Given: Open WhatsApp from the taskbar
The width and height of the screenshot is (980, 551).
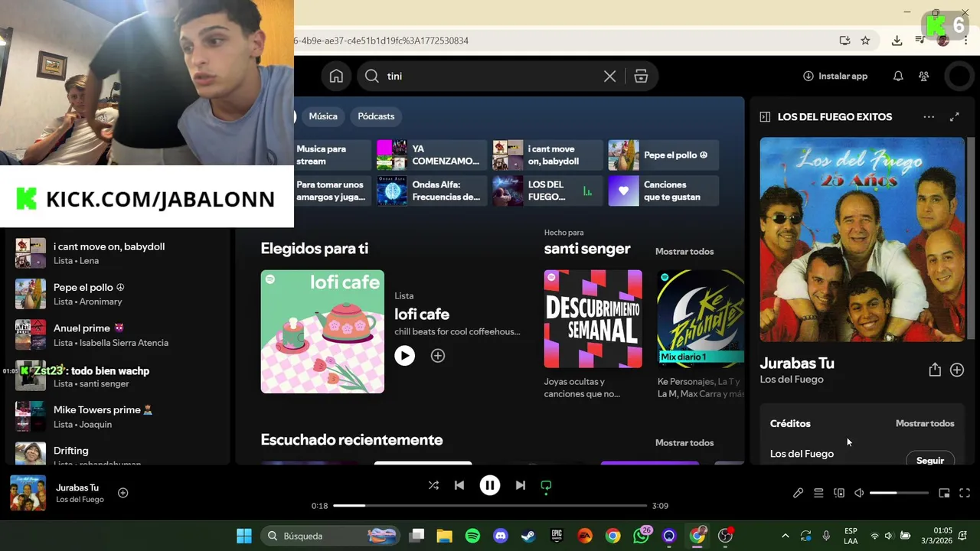Looking at the screenshot, I should coord(641,536).
